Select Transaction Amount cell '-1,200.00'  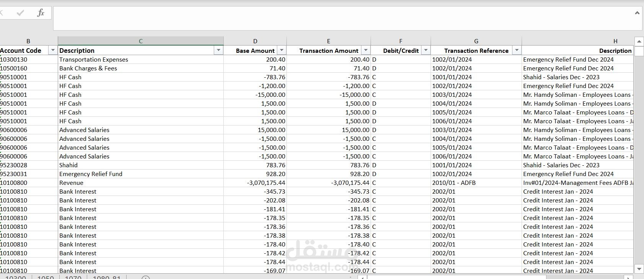pyautogui.click(x=329, y=86)
